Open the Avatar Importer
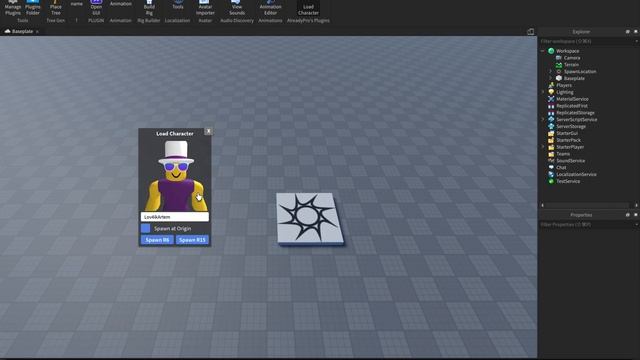640x360 pixels. [205, 8]
